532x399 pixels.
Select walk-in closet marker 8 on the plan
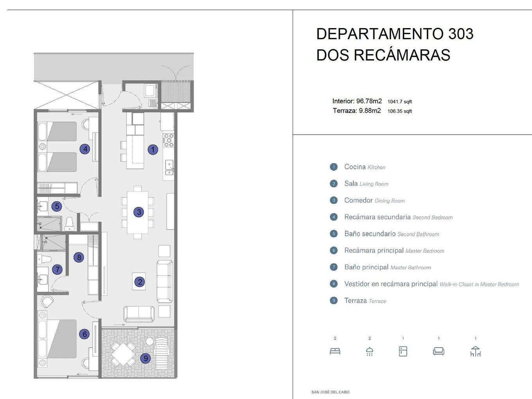point(79,257)
